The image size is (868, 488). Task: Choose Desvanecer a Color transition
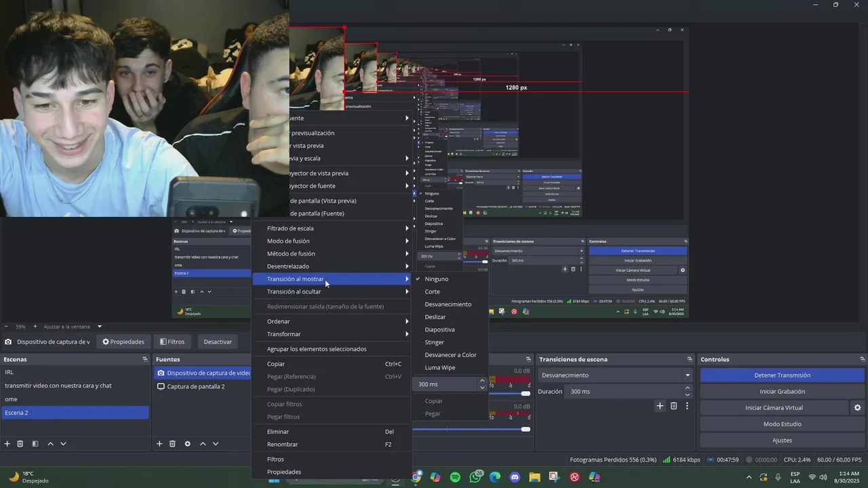(x=450, y=355)
